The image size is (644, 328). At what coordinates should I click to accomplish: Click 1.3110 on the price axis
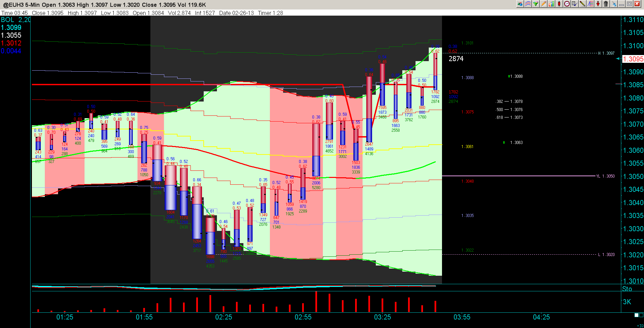click(x=633, y=20)
